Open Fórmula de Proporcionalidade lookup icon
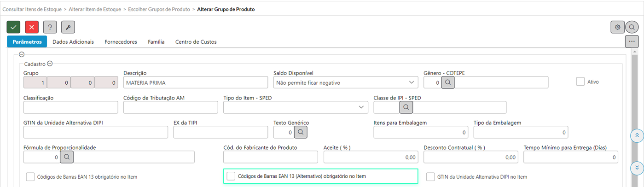 [67, 157]
